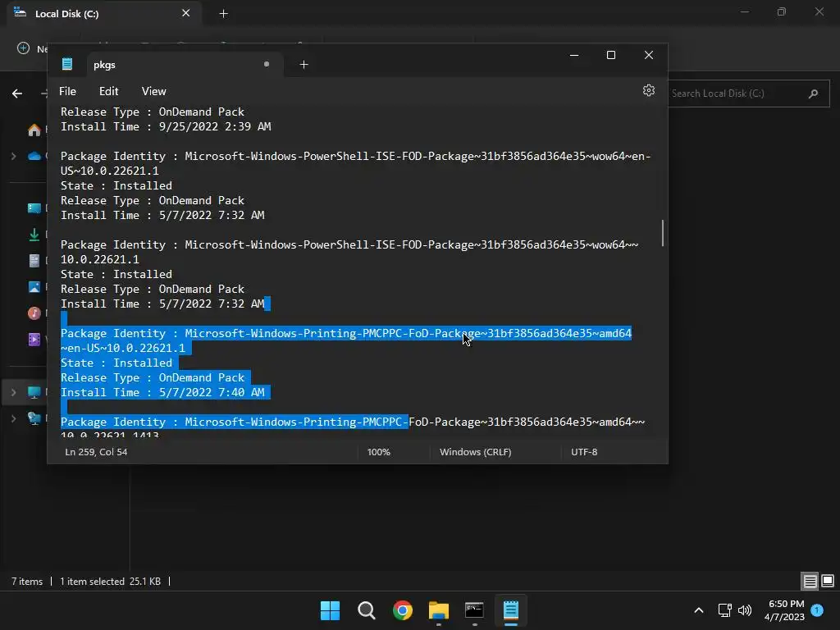Expand the OneDrive tree node
The image size is (840, 630).
point(13,156)
